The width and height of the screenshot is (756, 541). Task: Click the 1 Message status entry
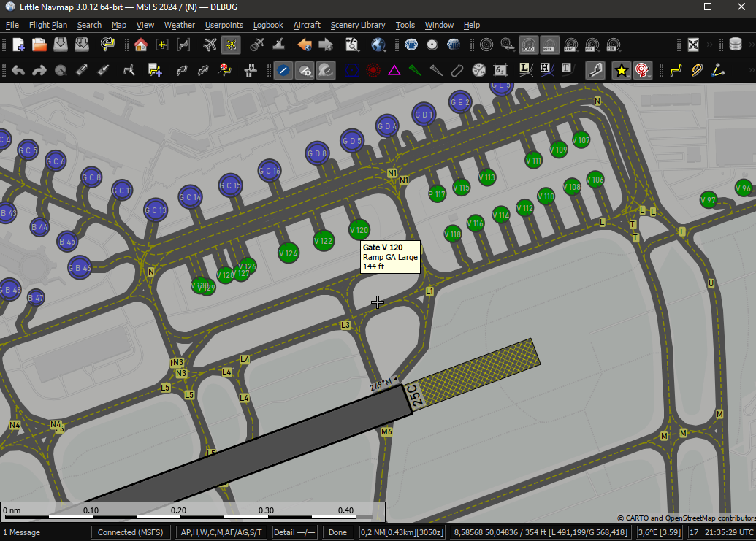(22, 532)
